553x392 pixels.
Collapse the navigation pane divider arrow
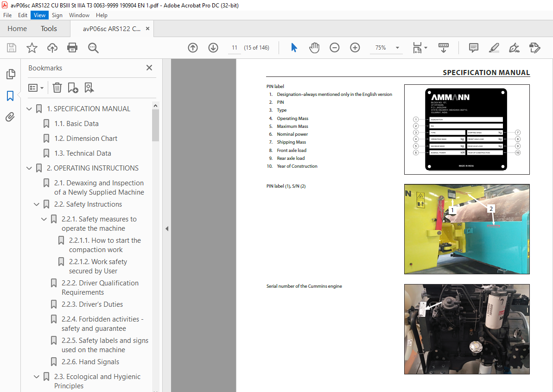click(167, 228)
